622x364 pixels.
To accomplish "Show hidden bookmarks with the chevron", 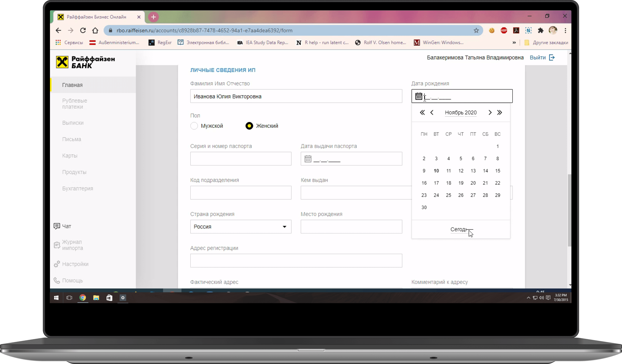I will click(514, 42).
